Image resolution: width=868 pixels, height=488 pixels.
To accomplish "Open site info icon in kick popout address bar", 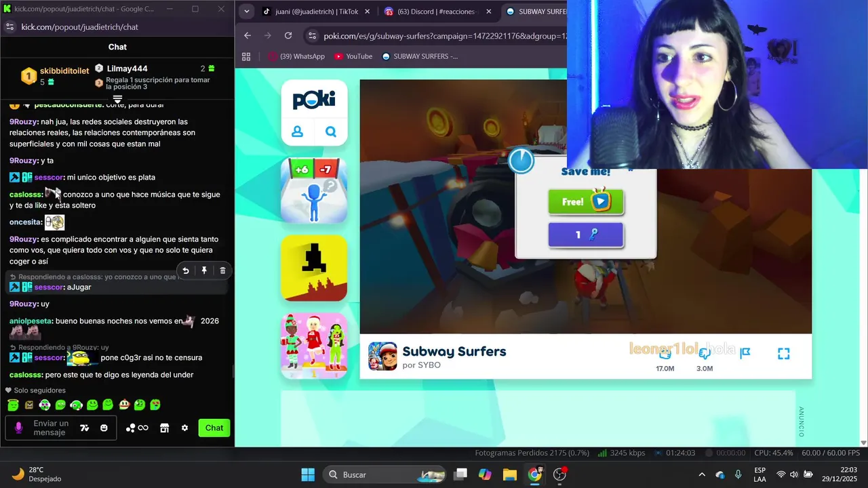I will click(9, 26).
